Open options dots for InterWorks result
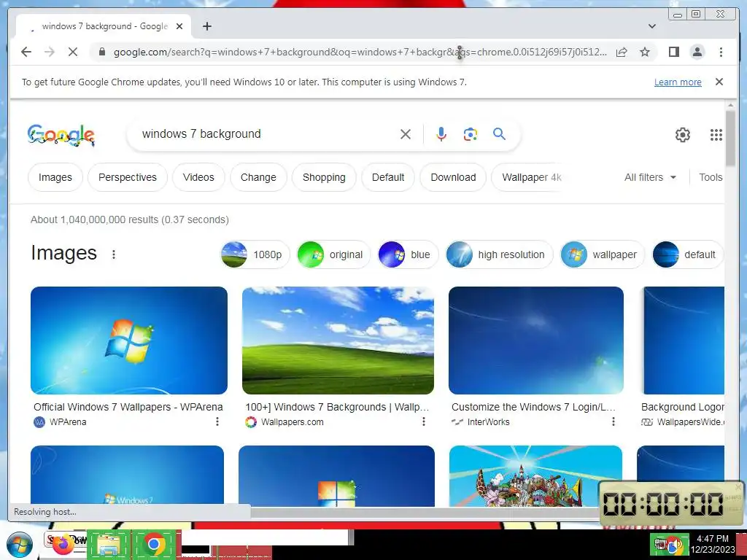This screenshot has width=747, height=560. tap(613, 421)
